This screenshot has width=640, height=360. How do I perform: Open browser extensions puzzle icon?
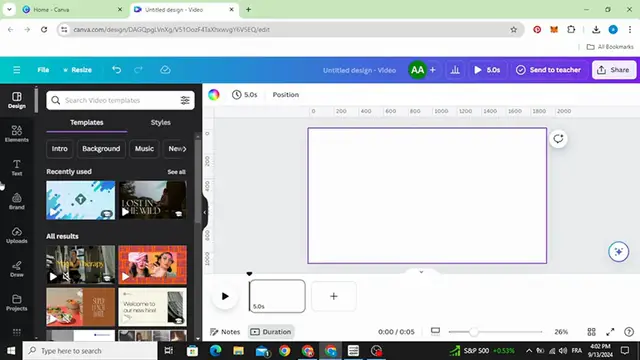pos(571,29)
